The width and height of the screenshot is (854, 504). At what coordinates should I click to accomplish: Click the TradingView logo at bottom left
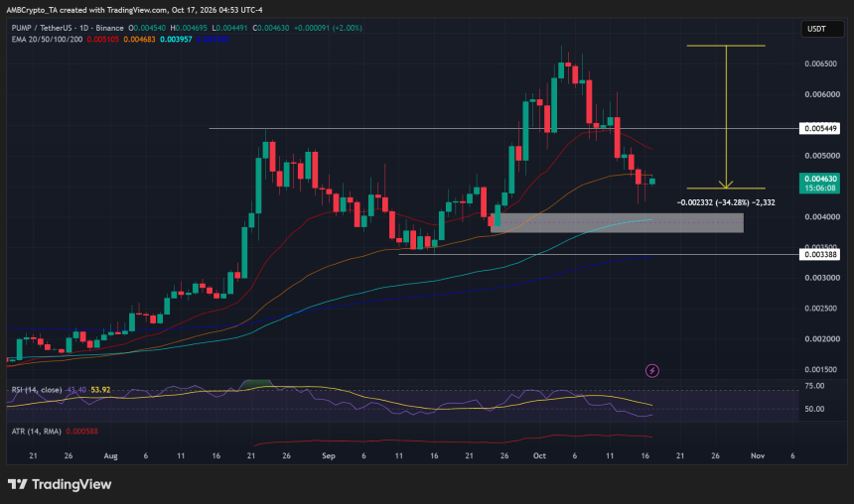60,484
